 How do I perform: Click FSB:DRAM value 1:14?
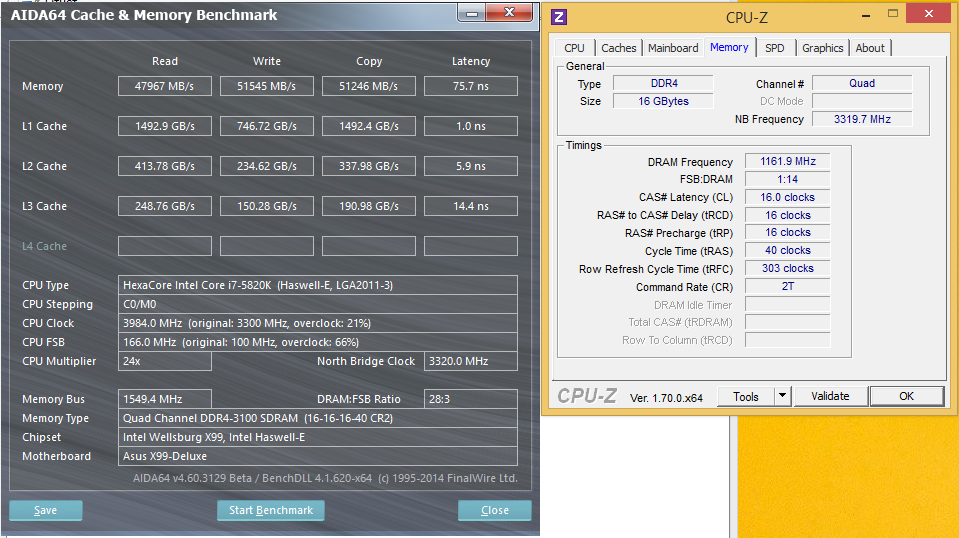[788, 179]
